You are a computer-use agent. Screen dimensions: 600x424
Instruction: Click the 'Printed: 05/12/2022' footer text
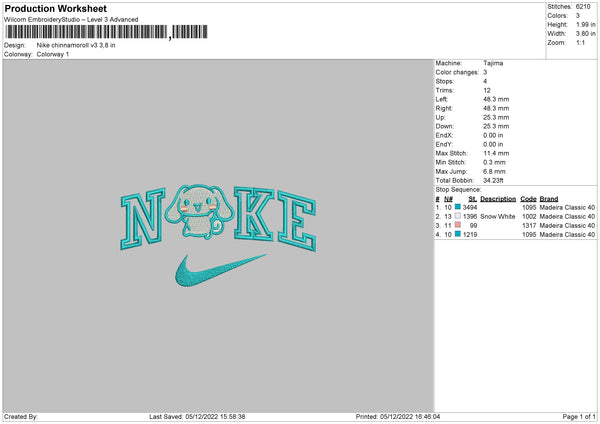click(x=398, y=417)
